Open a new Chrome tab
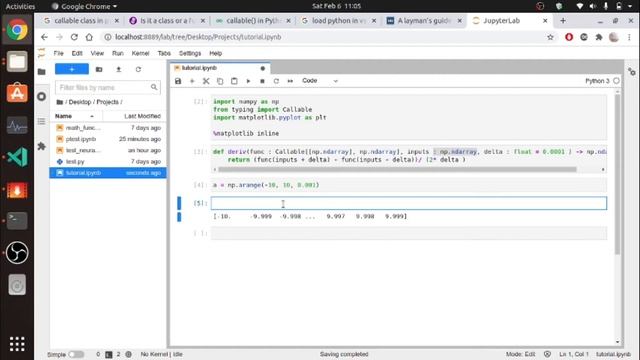Viewport: 640px width, 360px height. coord(563,20)
